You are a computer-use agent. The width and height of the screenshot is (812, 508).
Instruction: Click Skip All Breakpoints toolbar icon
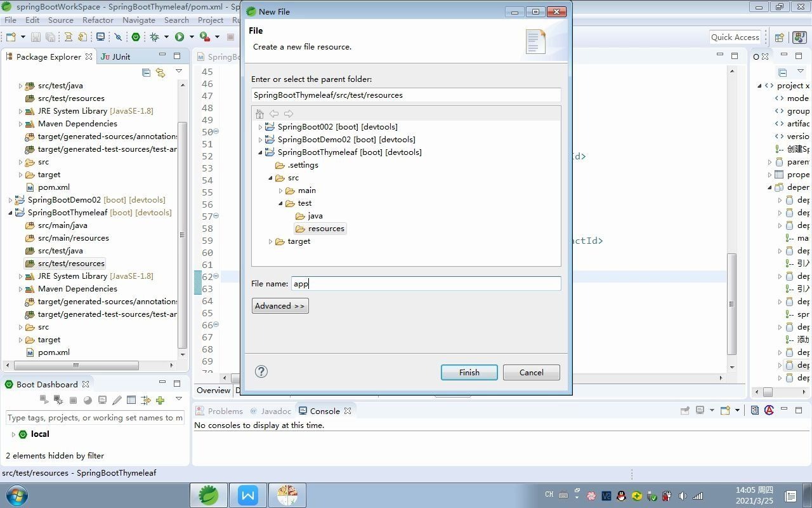click(118, 37)
